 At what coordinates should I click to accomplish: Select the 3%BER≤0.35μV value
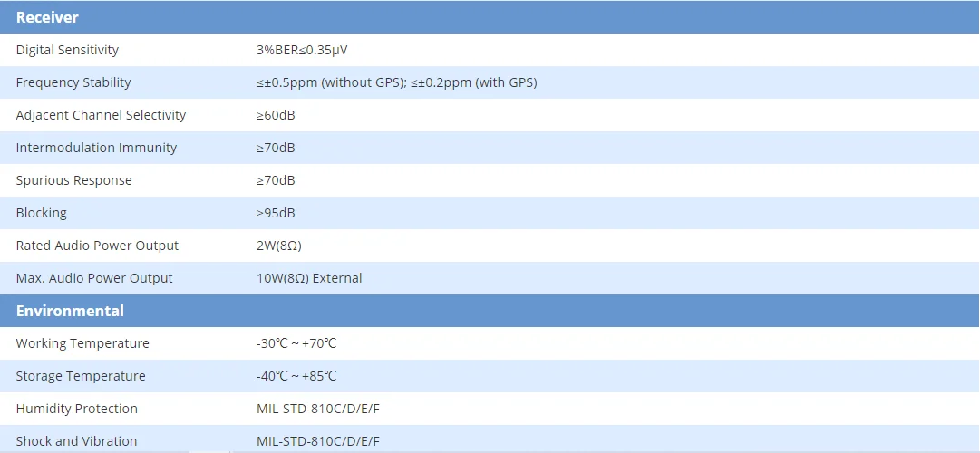coord(302,50)
